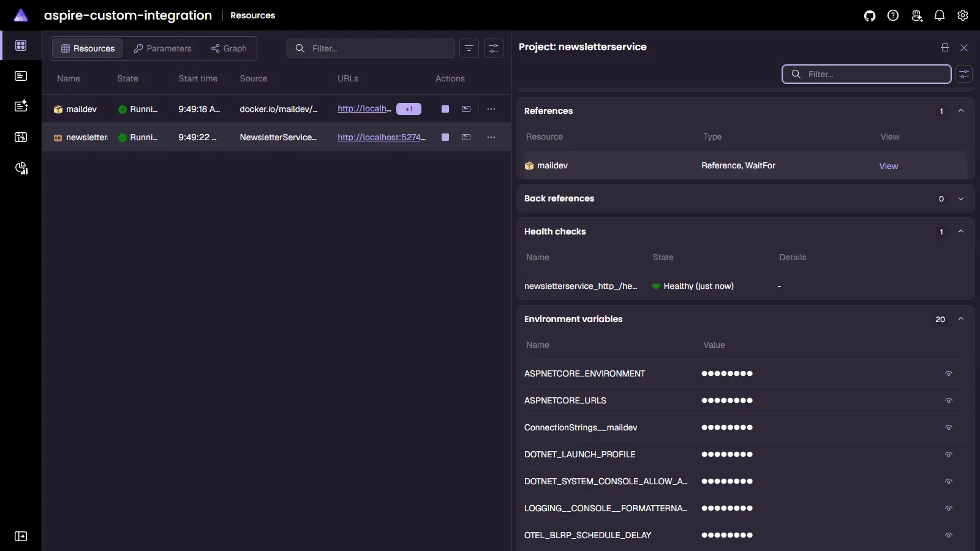Show additional maildev URLs +1 badge
Viewport: 980px width, 551px height.
coord(409,109)
